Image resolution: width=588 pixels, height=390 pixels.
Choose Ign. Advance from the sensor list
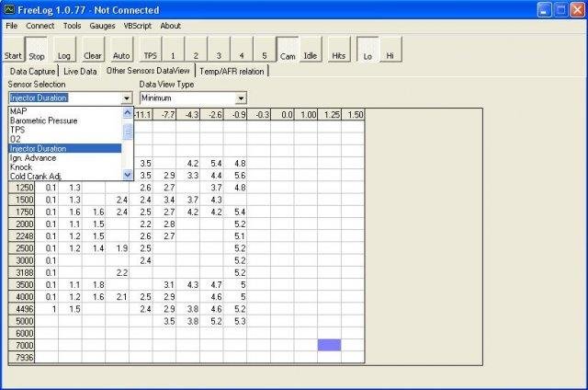(x=65, y=158)
